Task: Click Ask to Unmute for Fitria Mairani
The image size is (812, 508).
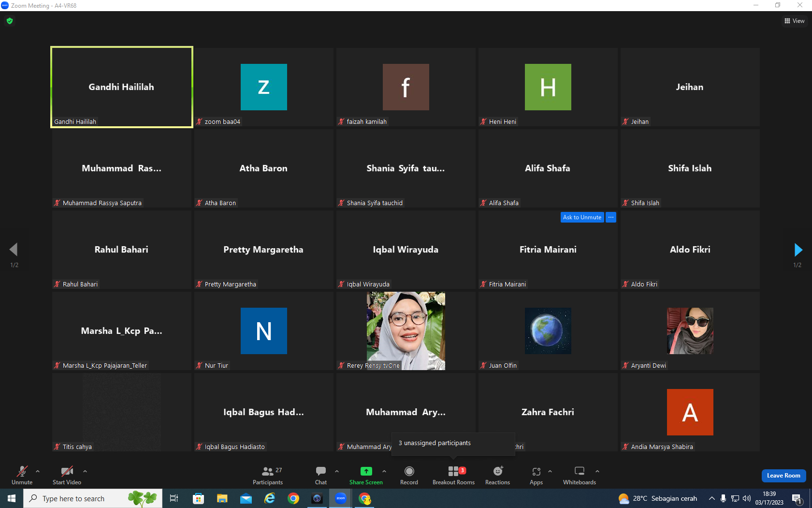Action: [x=582, y=217]
